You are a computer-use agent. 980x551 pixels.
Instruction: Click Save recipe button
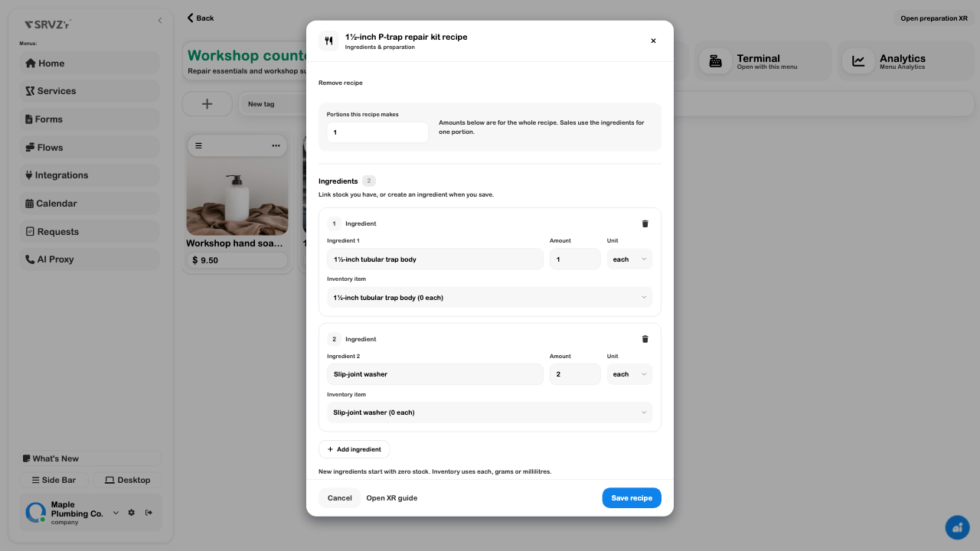(632, 498)
